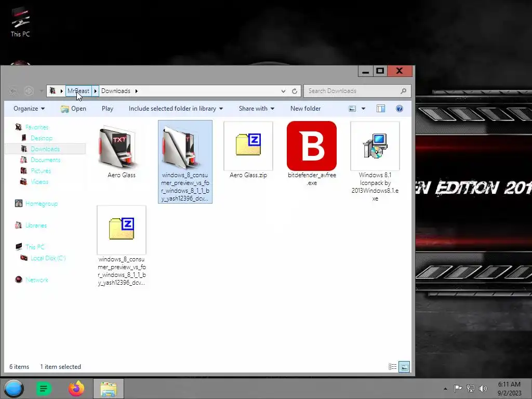Select the bitdefender_avfree.exe file

click(x=312, y=154)
